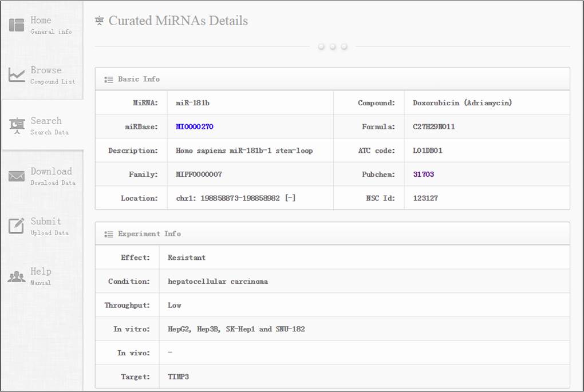Click the 'Effect:' field label
This screenshot has width=584, height=392.
tap(135, 258)
